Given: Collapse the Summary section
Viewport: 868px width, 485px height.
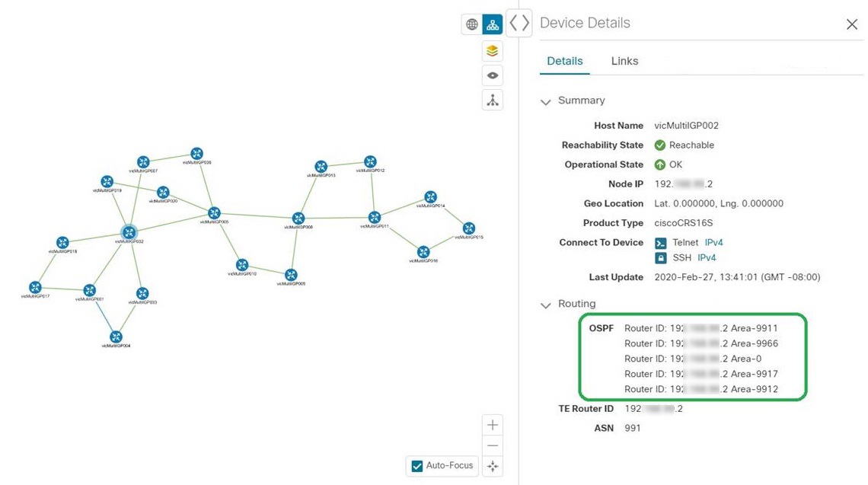Looking at the screenshot, I should coord(545,101).
